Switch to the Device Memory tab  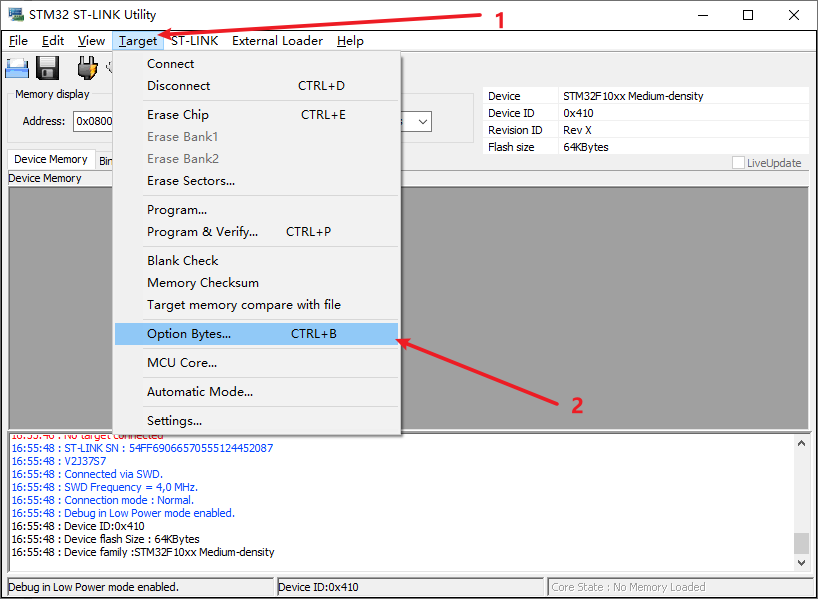51,159
